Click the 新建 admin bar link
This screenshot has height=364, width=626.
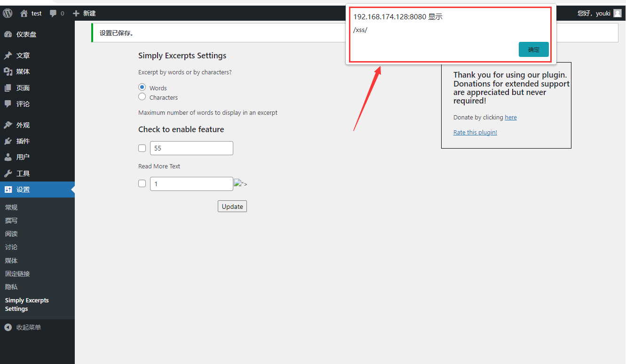[x=89, y=13]
